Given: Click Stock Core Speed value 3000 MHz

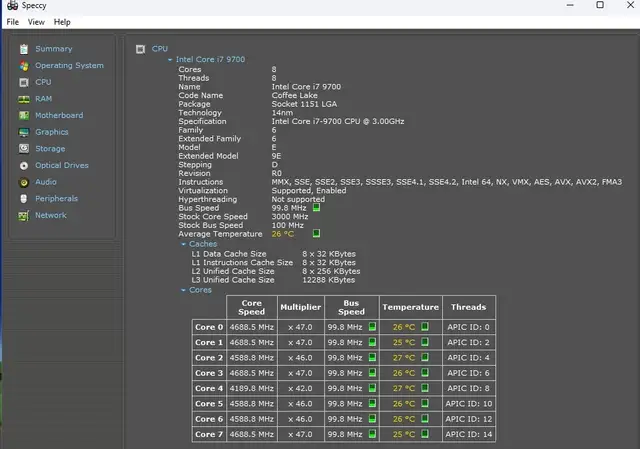Looking at the screenshot, I should 290,217.
